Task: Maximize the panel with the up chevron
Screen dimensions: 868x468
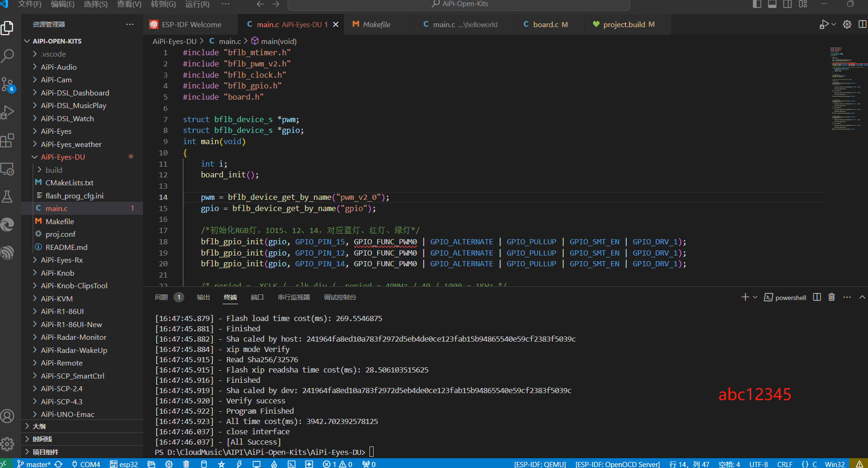Action: click(x=862, y=297)
